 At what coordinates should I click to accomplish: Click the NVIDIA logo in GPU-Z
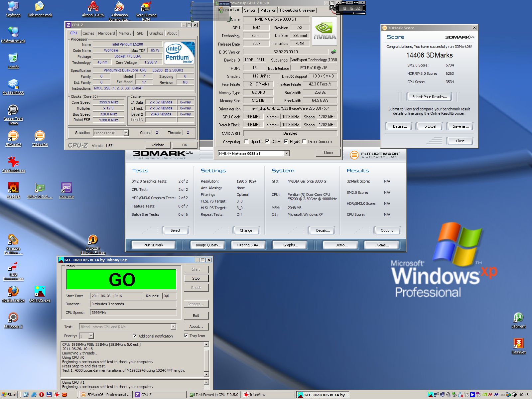coord(325,32)
